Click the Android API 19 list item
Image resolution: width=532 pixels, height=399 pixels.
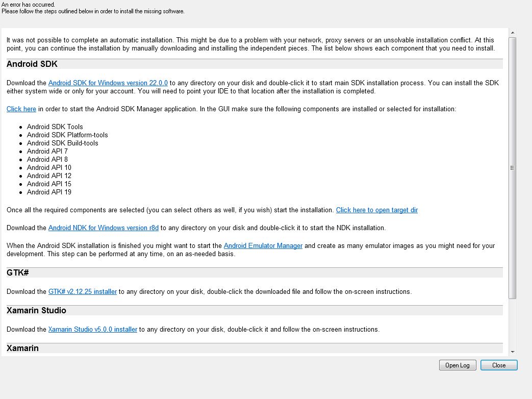click(49, 192)
